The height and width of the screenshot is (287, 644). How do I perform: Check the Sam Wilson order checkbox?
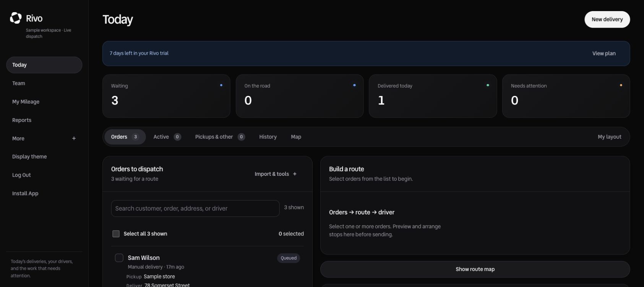pyautogui.click(x=119, y=258)
